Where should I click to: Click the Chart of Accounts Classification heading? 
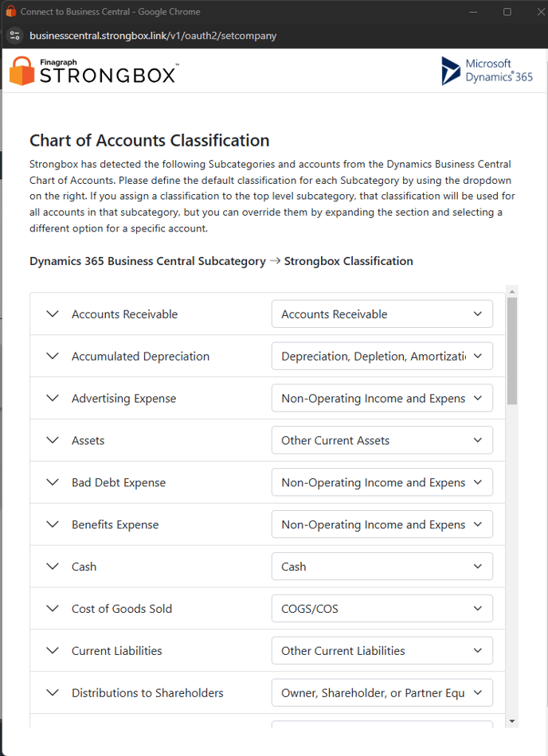pyautogui.click(x=149, y=139)
